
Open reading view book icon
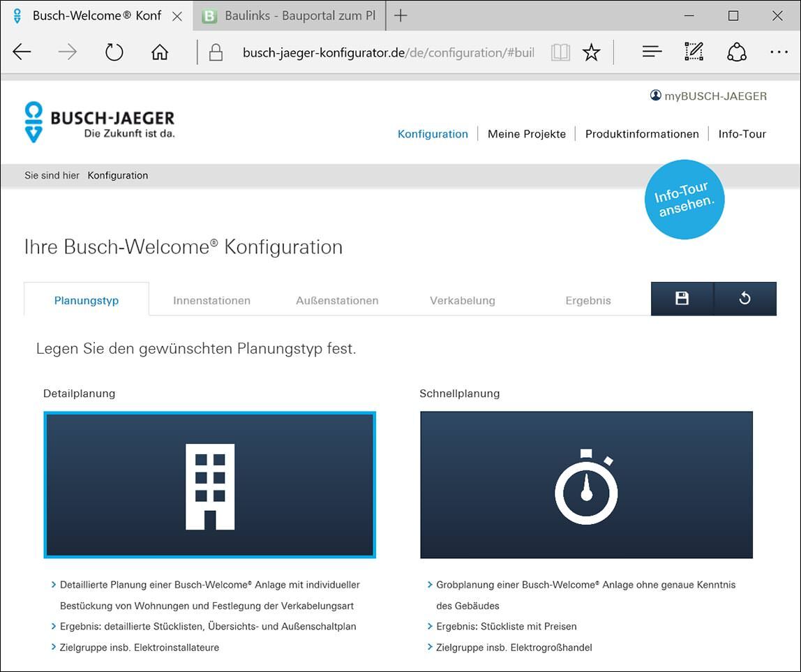pos(560,52)
